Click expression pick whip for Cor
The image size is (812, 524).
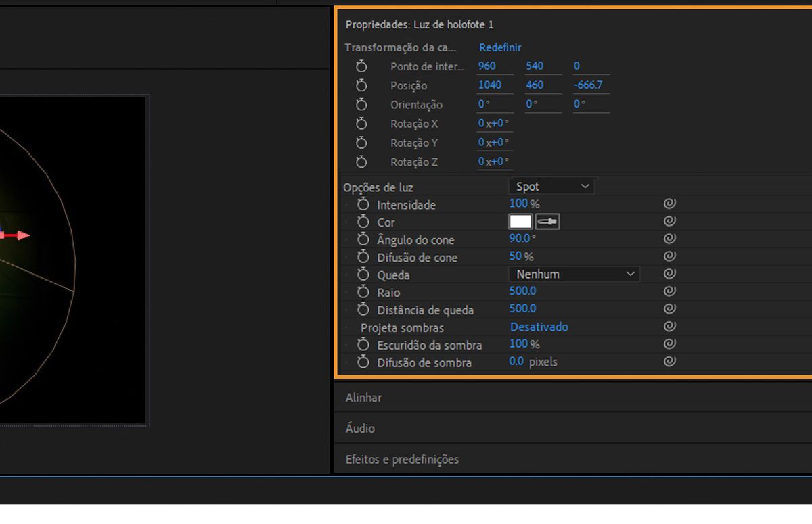pyautogui.click(x=669, y=221)
